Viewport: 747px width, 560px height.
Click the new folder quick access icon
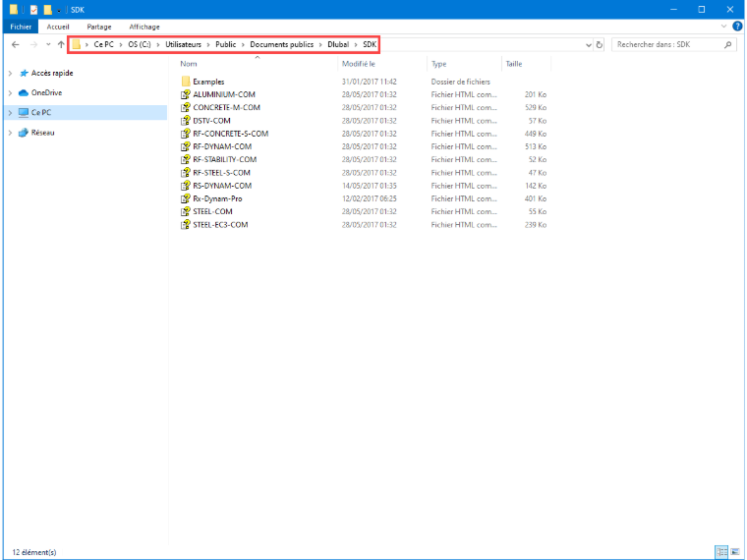pyautogui.click(x=47, y=10)
